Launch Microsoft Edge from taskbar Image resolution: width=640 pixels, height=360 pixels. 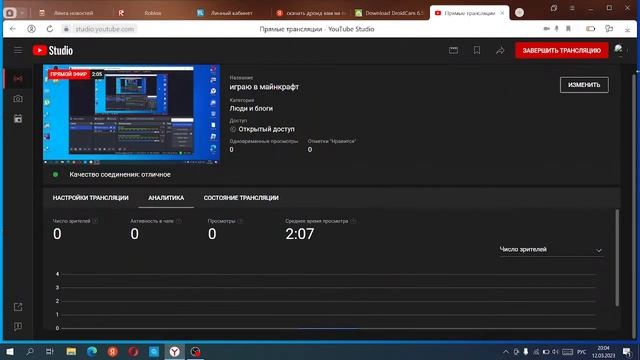click(x=92, y=351)
